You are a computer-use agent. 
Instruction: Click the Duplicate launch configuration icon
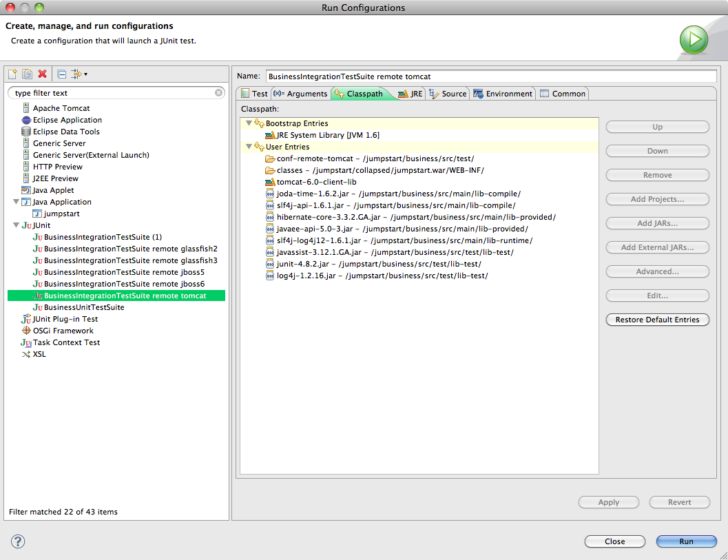(28, 74)
